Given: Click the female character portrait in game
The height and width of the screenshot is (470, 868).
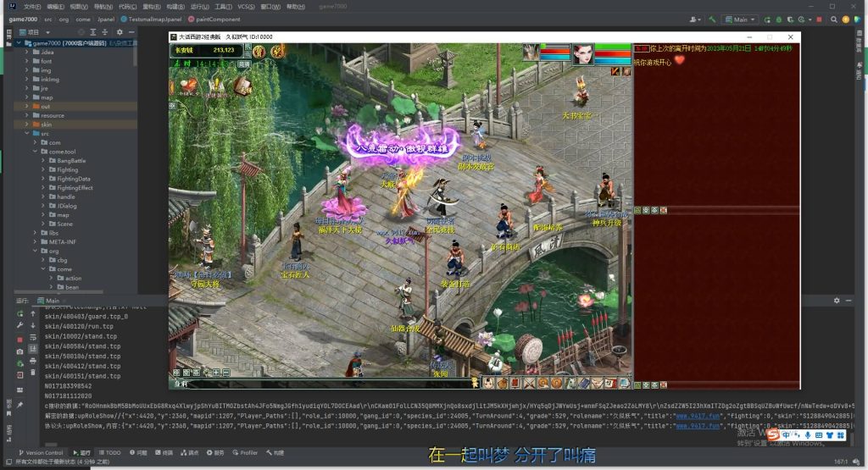Looking at the screenshot, I should tap(582, 53).
